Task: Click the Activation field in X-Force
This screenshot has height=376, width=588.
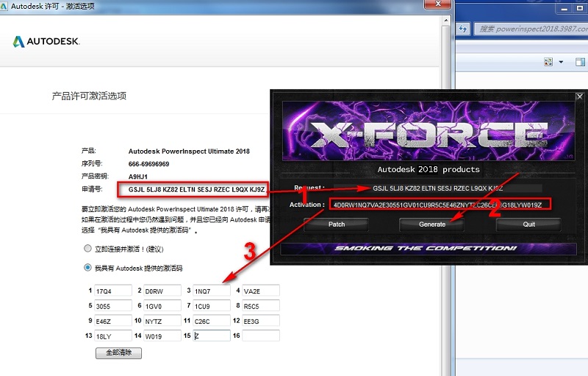Action: [440, 205]
